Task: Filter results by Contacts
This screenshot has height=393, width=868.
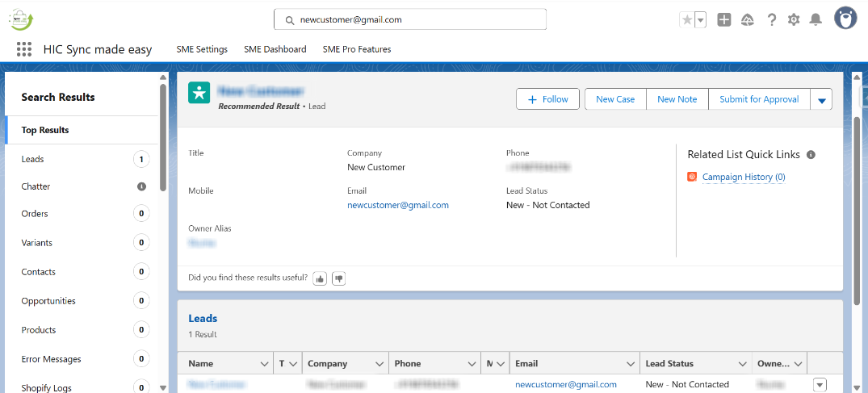Action: pyautogui.click(x=82, y=272)
